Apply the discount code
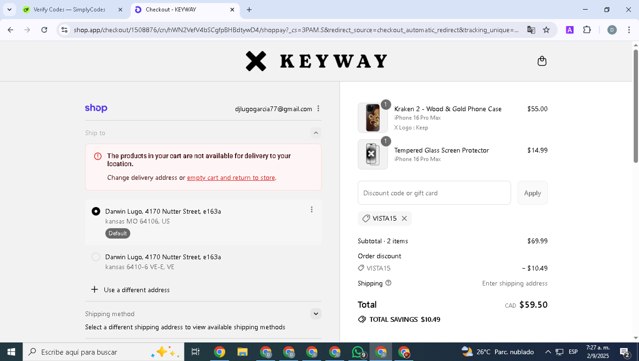Screen dimensions: 639x361 532,193
